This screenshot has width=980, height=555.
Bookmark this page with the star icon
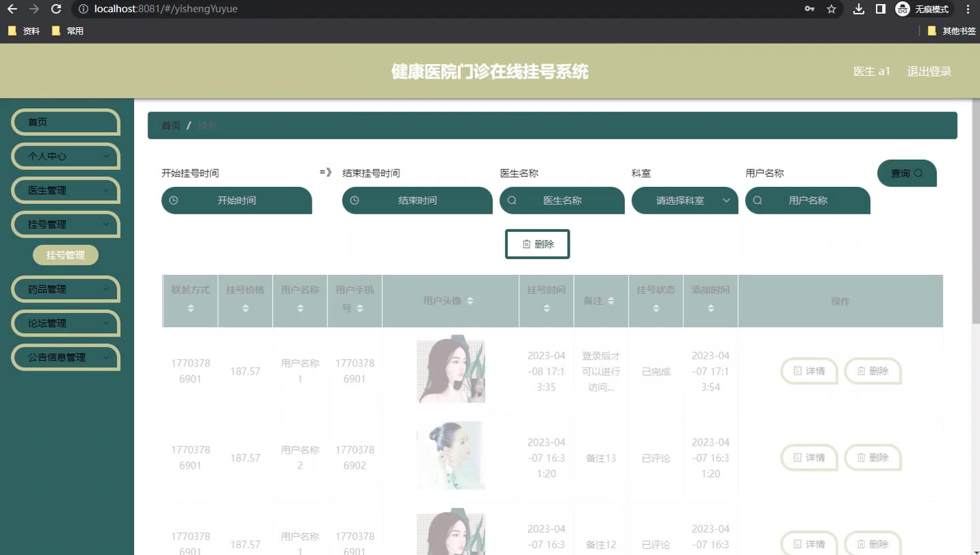point(831,9)
